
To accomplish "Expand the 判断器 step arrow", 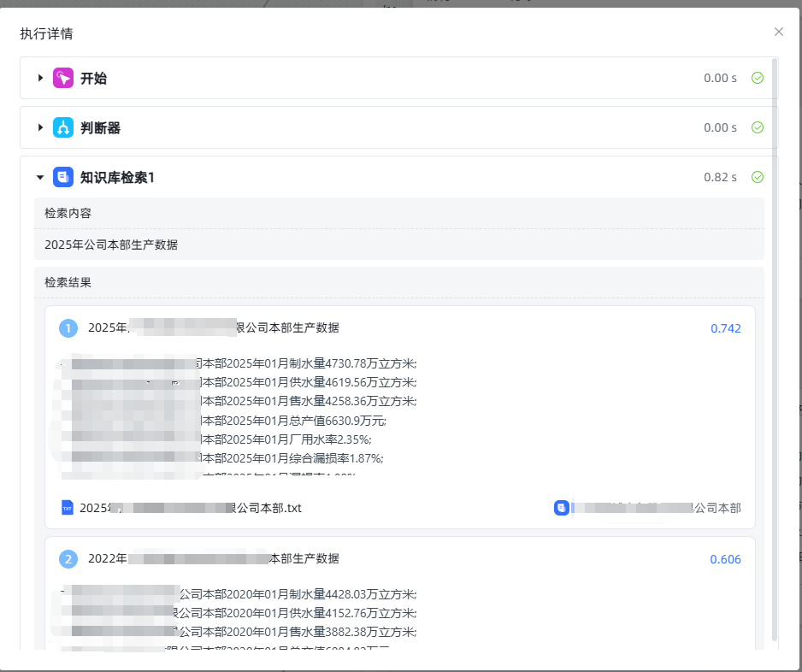I will click(40, 127).
